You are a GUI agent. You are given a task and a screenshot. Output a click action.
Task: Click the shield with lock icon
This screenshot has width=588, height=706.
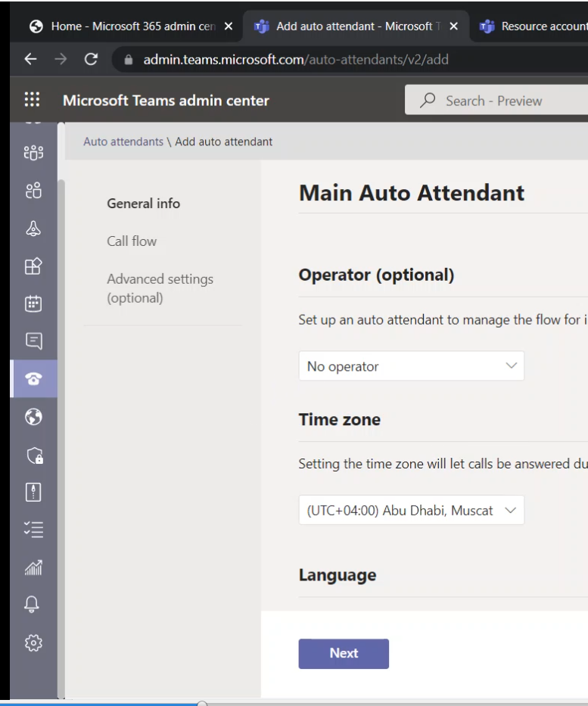33,454
